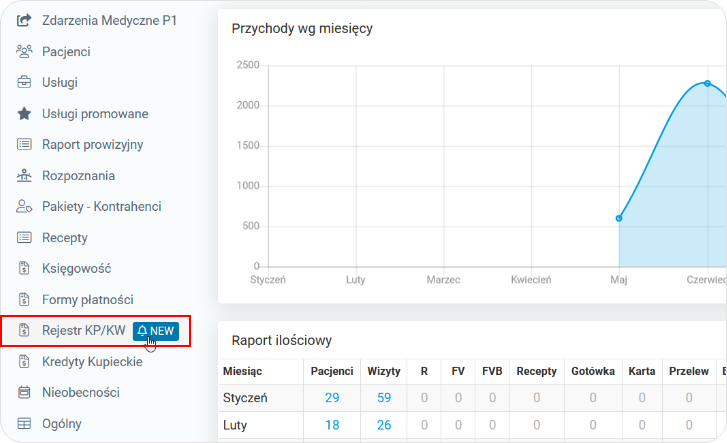The height and width of the screenshot is (443, 727).
Task: Click the Usługi briefcase icon
Action: [x=24, y=82]
